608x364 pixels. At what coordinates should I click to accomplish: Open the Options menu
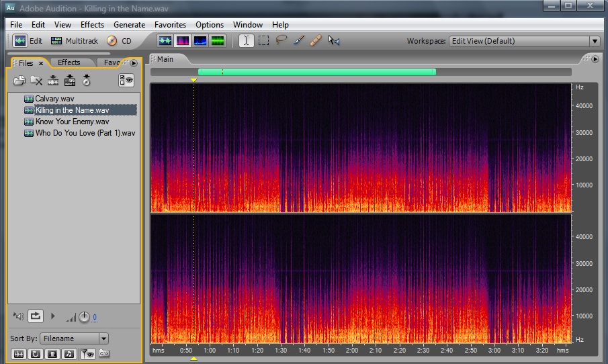(210, 24)
